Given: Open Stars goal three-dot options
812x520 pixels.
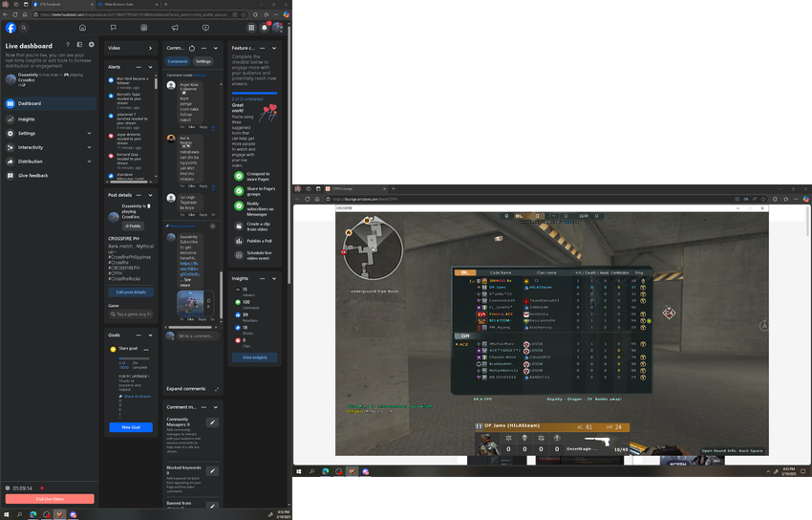Looking at the screenshot, I should coord(146,349).
